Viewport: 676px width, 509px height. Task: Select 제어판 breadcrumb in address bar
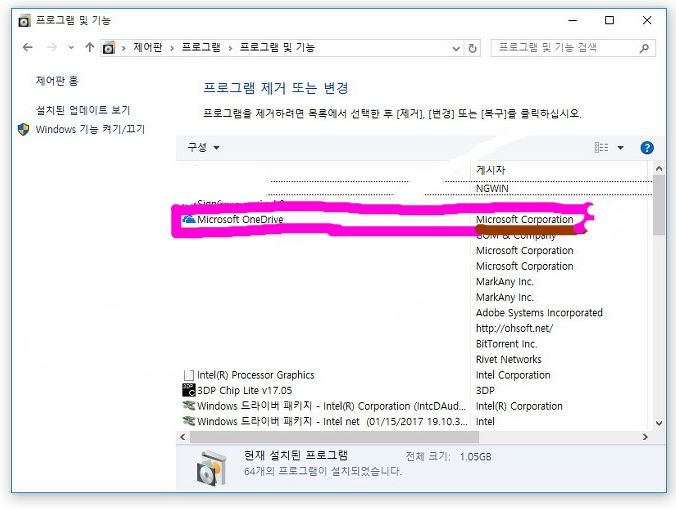click(148, 47)
